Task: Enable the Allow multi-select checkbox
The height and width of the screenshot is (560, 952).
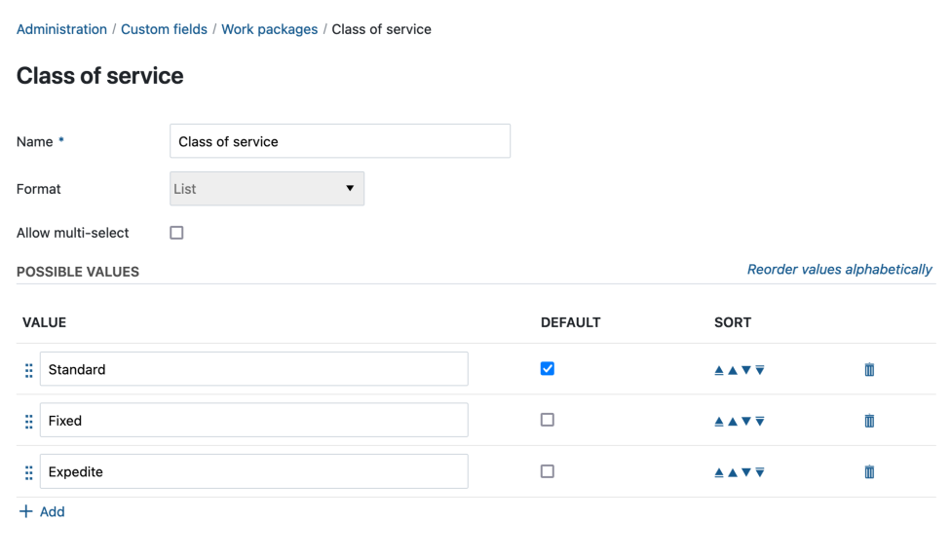Action: (x=176, y=233)
